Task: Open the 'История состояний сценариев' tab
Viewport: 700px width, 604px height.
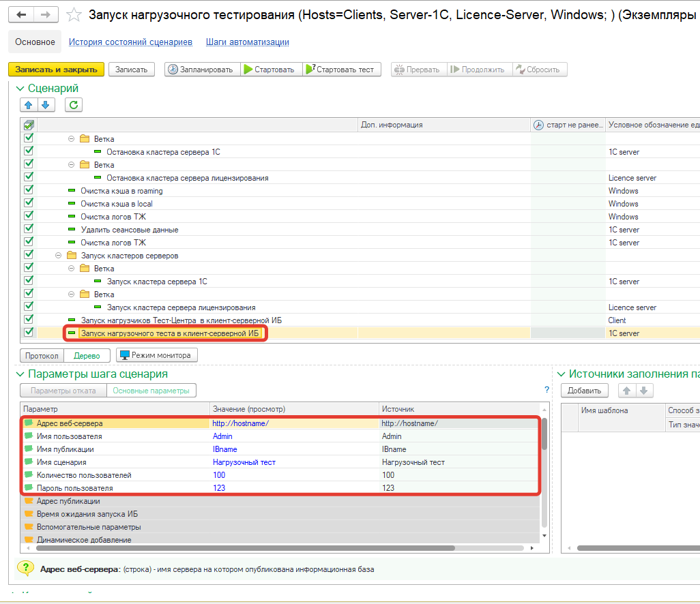Action: pyautogui.click(x=130, y=42)
